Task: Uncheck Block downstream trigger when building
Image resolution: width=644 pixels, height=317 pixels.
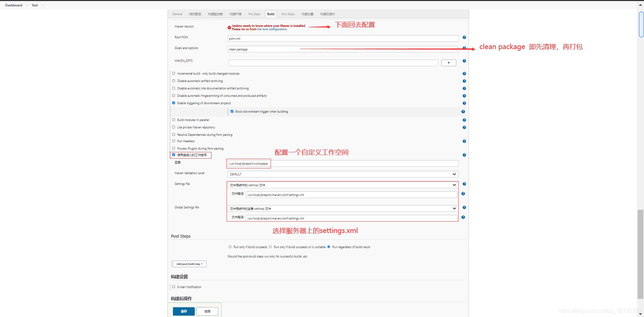Action: 232,111
